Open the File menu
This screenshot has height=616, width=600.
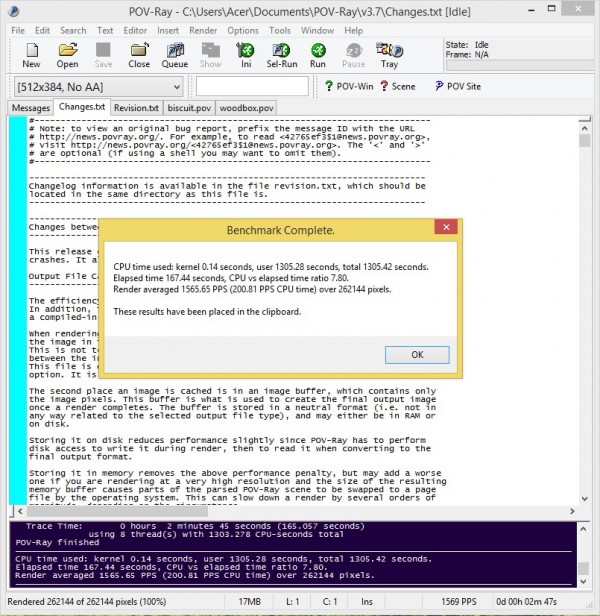[18, 30]
